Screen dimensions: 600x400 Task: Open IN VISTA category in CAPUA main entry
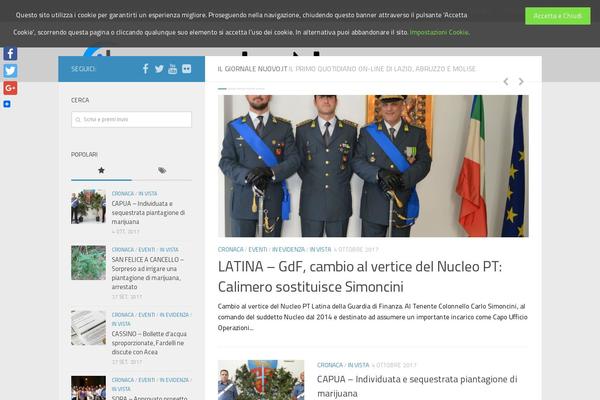point(358,365)
